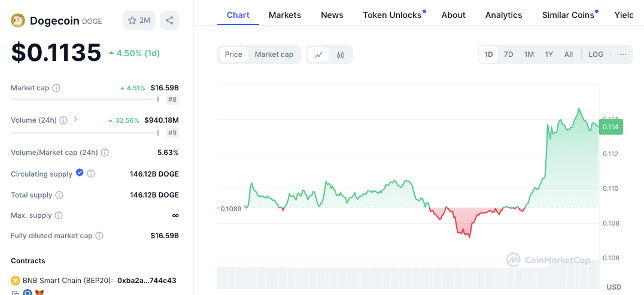The image size is (644, 295).
Task: Expand the Volume (24h) chevron arrow
Action: click(x=75, y=120)
